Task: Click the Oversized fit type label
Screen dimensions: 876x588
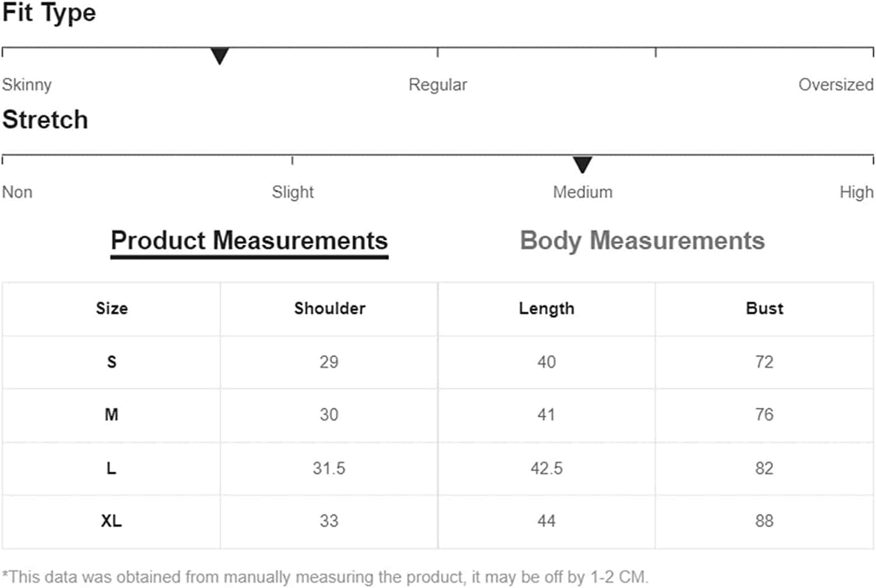Action: (836, 85)
